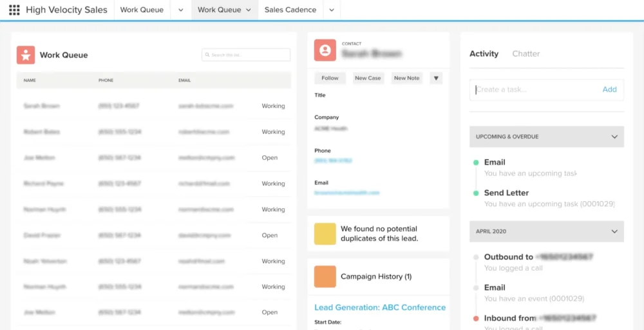Click the Add task link
This screenshot has height=330, width=644.
(x=609, y=90)
